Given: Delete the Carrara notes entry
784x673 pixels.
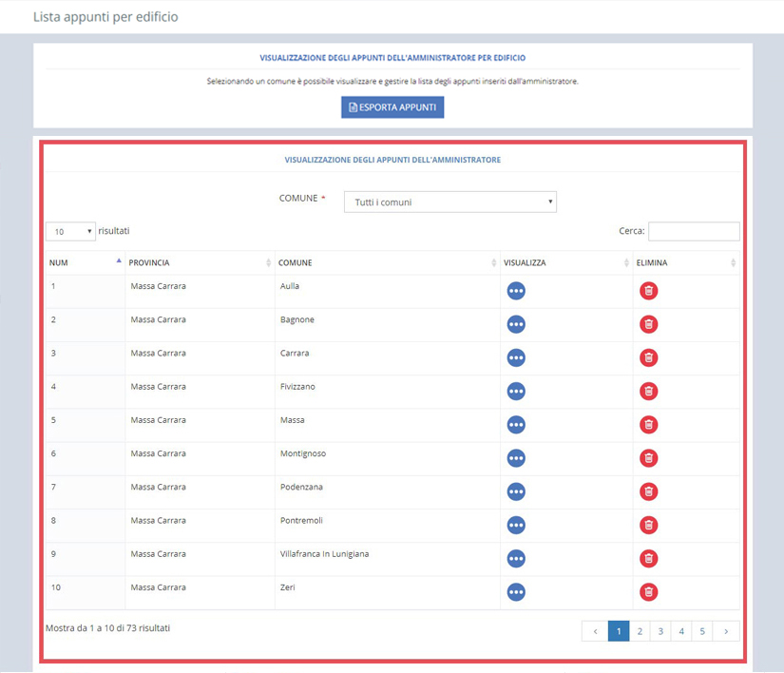Looking at the screenshot, I should 648,358.
